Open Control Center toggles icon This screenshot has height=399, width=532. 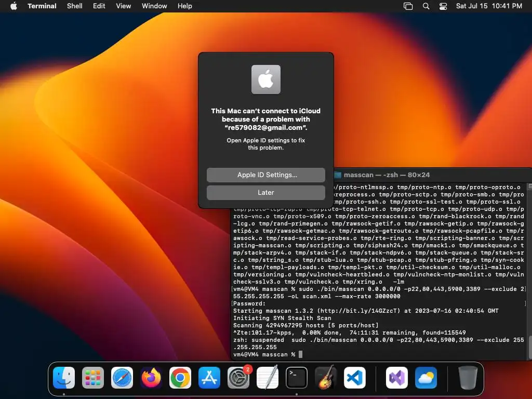click(x=443, y=6)
